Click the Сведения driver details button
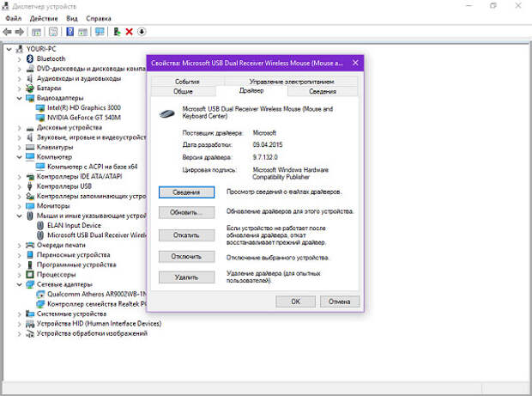Image resolution: width=532 pixels, height=396 pixels. (186, 192)
